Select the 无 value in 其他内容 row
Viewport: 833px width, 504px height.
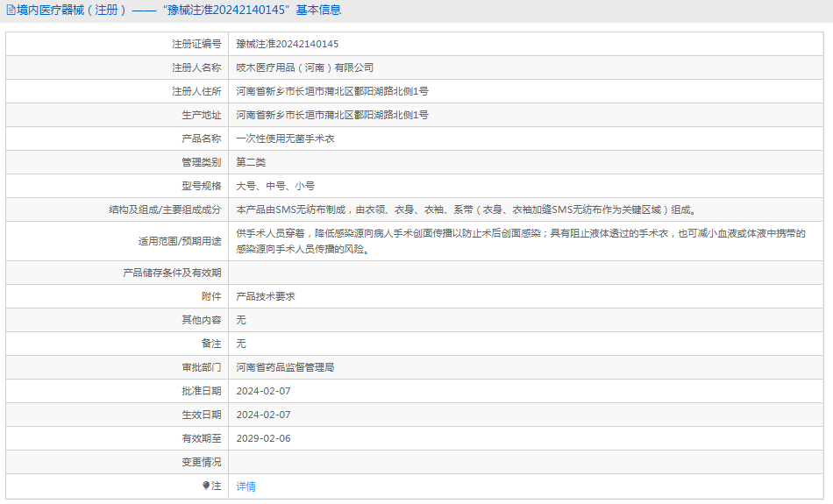click(241, 320)
